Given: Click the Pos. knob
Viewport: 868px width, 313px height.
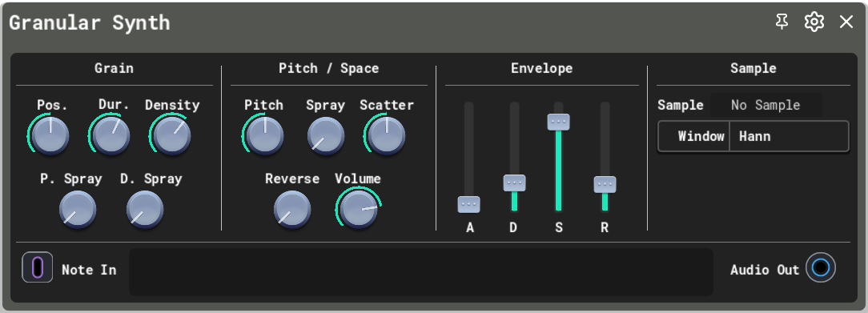Looking at the screenshot, I should click(x=50, y=135).
